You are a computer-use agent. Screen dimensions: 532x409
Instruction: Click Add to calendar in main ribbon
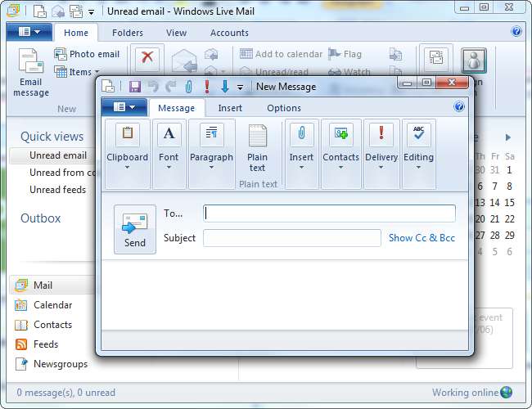click(x=282, y=54)
